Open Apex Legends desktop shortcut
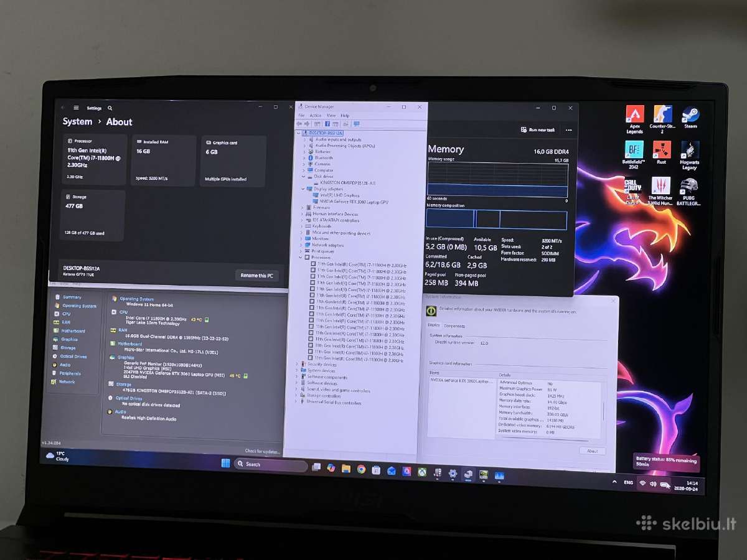This screenshot has height=560, width=747. tap(634, 119)
